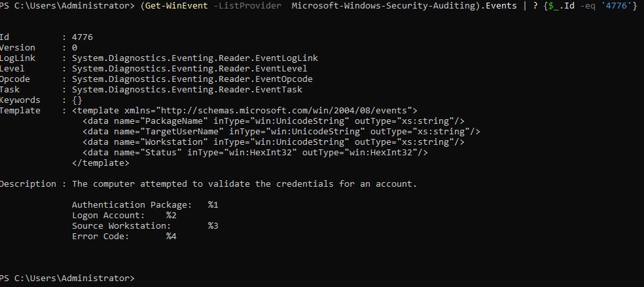Click the -ListProvider parameter in command

tap(247, 7)
